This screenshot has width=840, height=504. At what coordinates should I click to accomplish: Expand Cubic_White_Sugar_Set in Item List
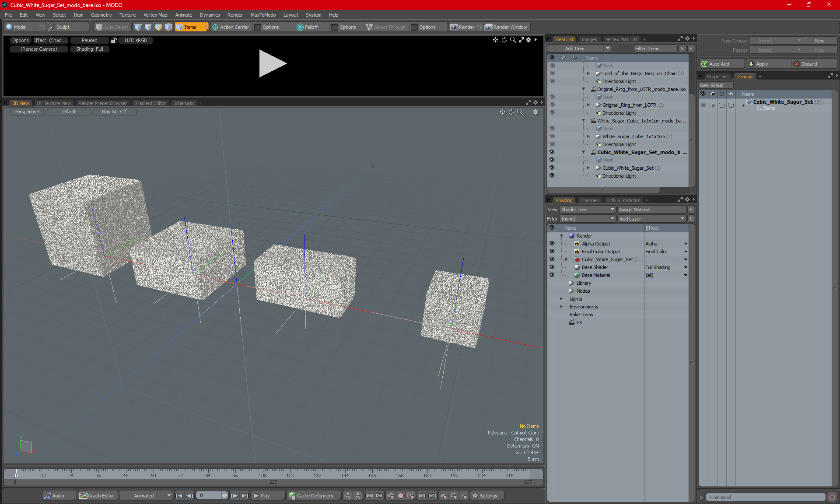click(x=588, y=168)
